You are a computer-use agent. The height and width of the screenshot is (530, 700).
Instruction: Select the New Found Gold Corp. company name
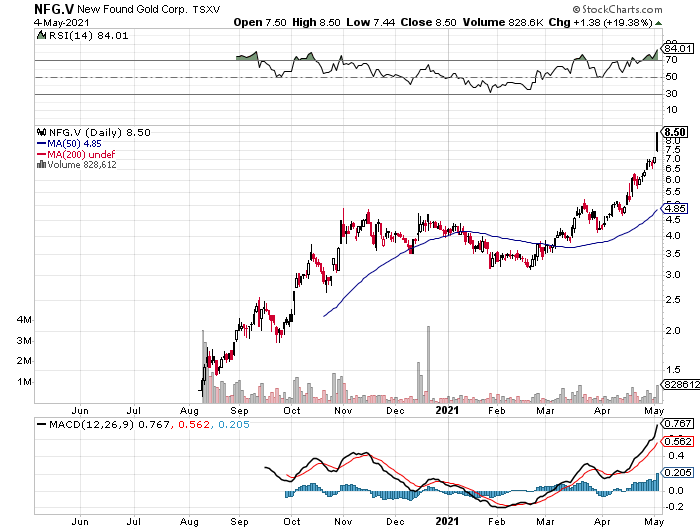pyautogui.click(x=133, y=9)
